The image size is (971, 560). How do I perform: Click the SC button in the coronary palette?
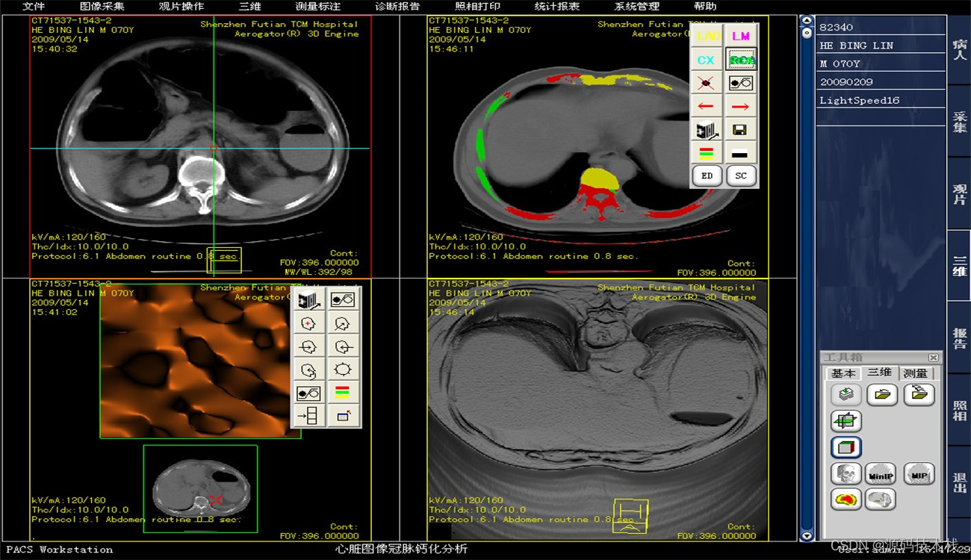pos(740,175)
